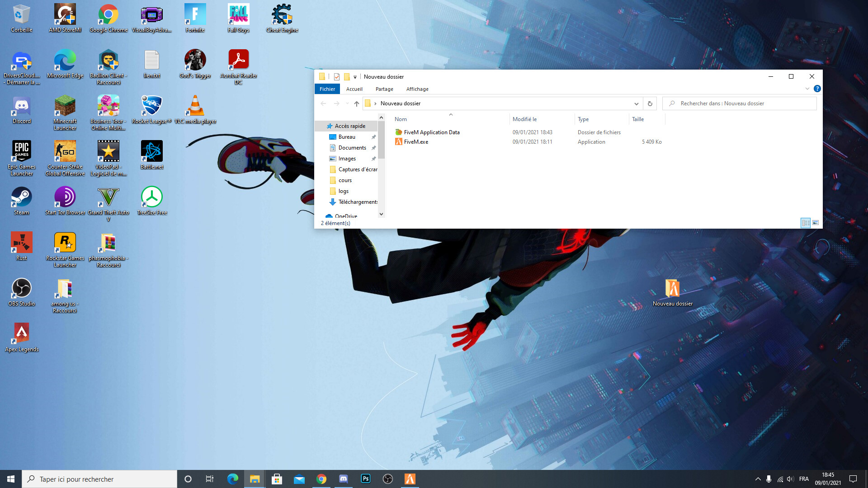
Task: Open the Explorer help question mark
Action: tap(817, 89)
